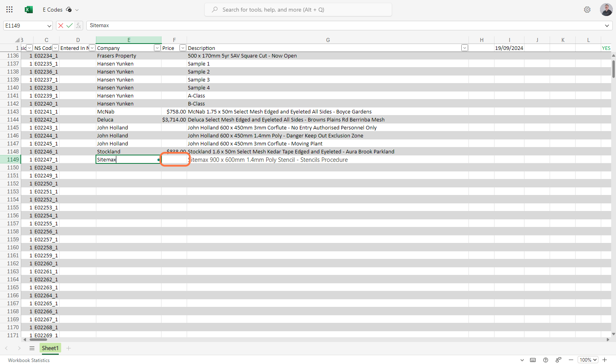Click the zoom out minus icon
The image size is (616, 364).
[571, 360]
